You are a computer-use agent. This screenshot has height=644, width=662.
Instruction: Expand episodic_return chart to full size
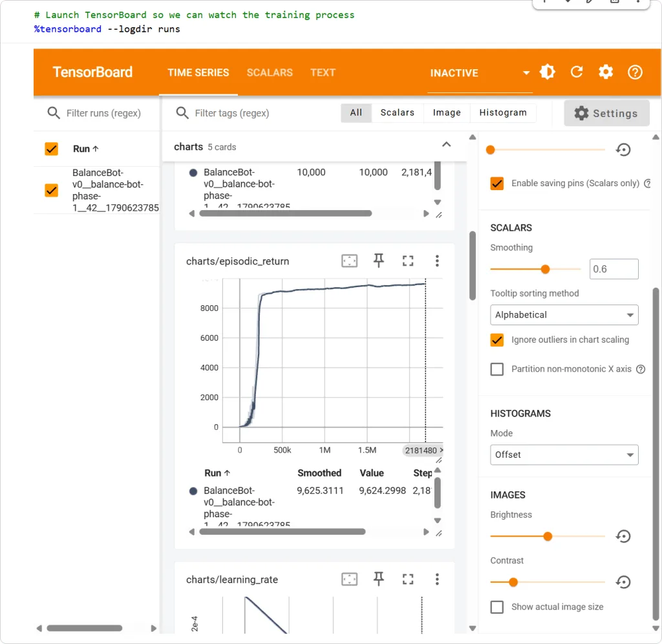[408, 261]
